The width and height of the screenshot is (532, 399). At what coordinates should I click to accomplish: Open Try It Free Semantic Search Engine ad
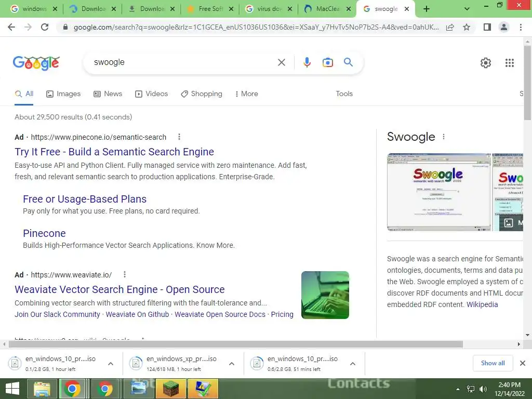pos(114,152)
